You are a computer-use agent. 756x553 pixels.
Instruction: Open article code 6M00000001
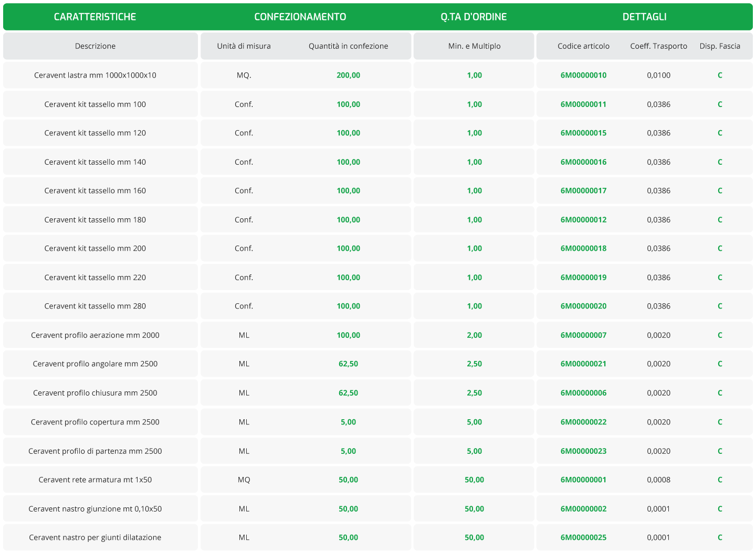[584, 480]
